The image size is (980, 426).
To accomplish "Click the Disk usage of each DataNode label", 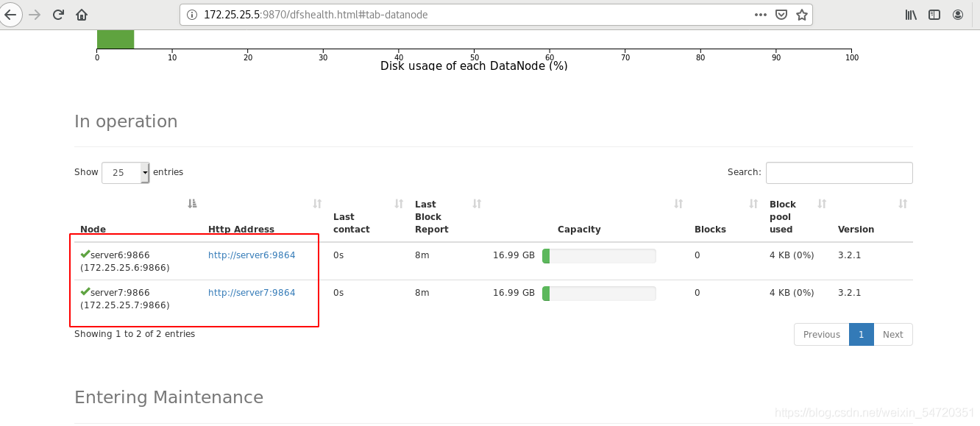I will coord(474,65).
